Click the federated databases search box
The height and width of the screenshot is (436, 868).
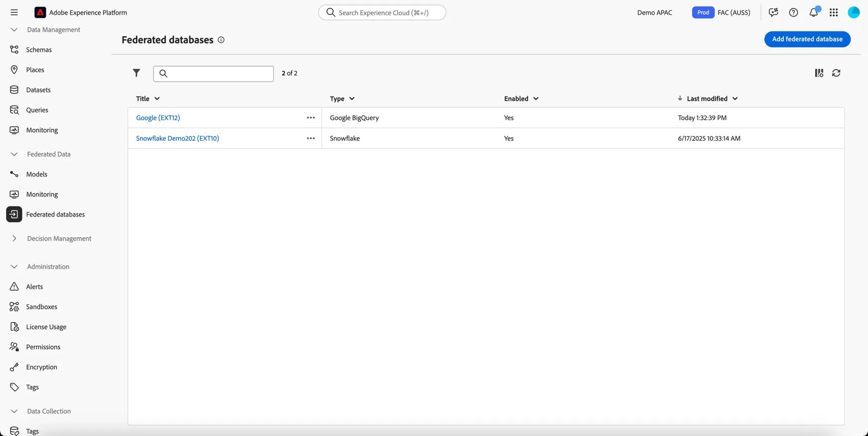point(213,74)
